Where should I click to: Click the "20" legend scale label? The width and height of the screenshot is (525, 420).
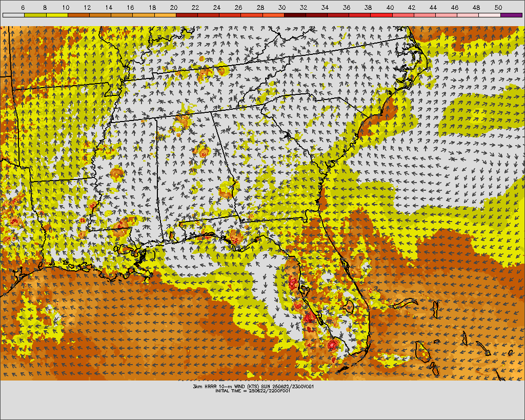pyautogui.click(x=174, y=7)
